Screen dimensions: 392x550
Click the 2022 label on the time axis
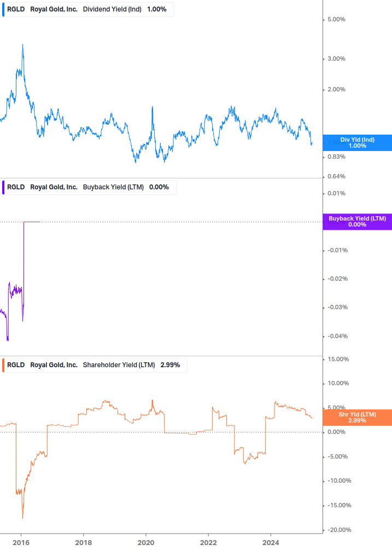point(208,543)
